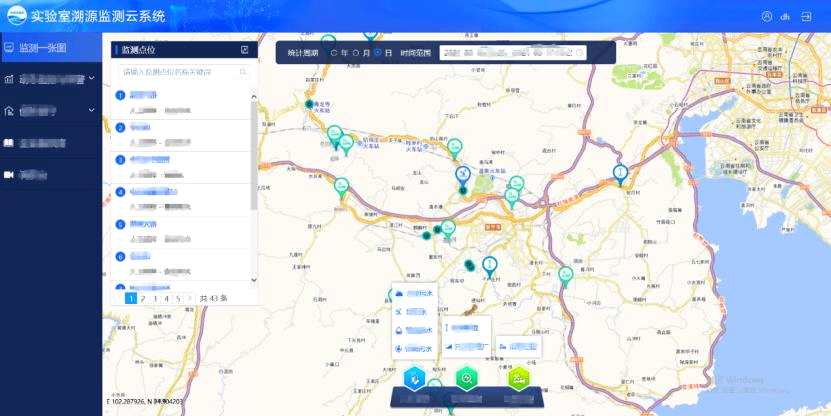
Task: Select second option with faucet icon in popup
Action: coord(414,312)
